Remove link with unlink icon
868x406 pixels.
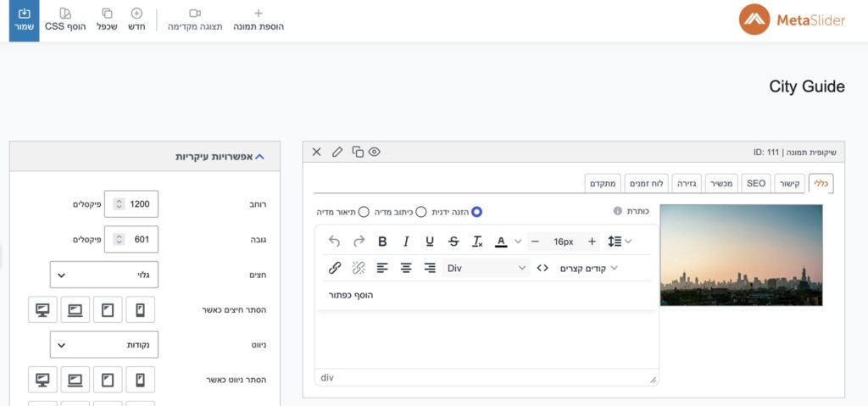(359, 268)
